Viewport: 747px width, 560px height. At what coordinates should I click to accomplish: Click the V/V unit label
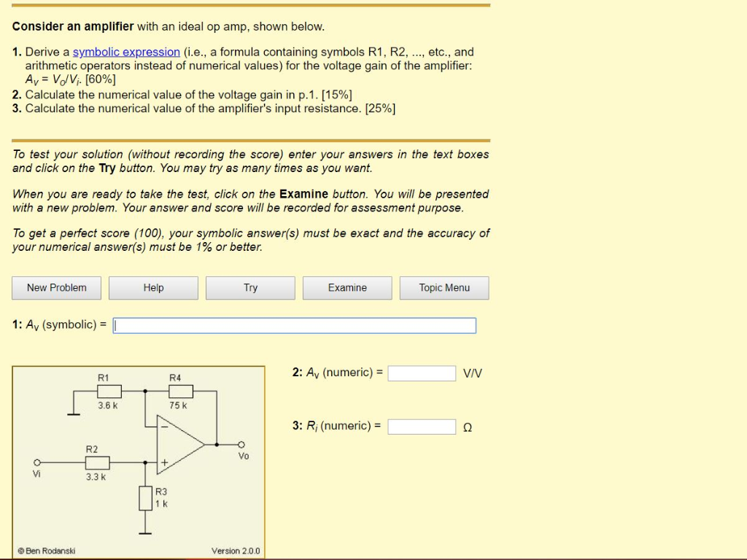pos(473,373)
